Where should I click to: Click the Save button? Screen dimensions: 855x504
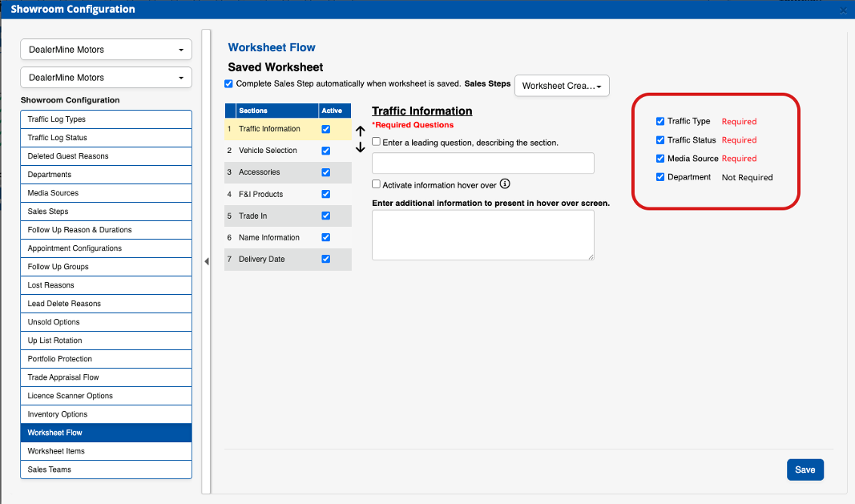click(x=805, y=470)
